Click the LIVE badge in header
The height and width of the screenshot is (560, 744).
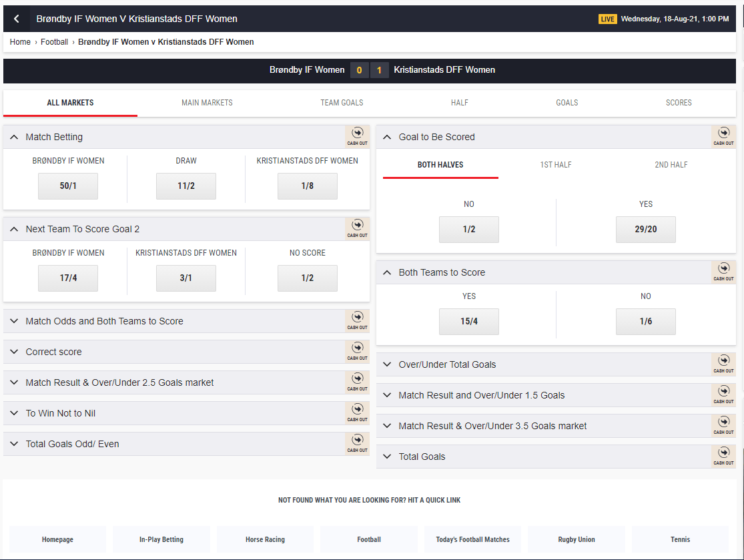[x=607, y=19]
